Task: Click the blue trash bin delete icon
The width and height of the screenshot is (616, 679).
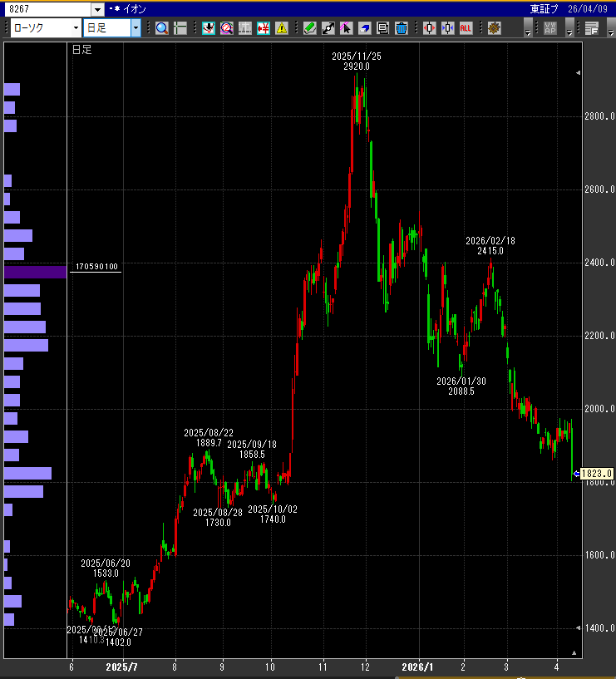Action: coord(402,28)
